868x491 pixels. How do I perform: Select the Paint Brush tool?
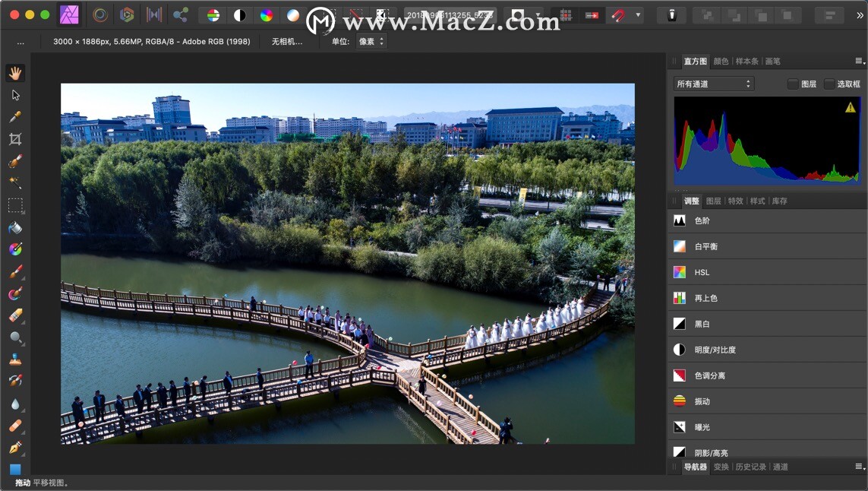(x=15, y=271)
